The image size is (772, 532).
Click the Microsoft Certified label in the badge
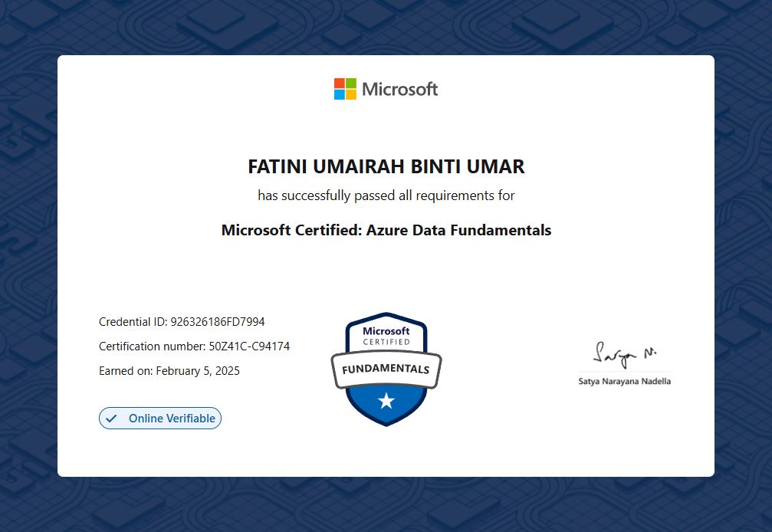(386, 335)
